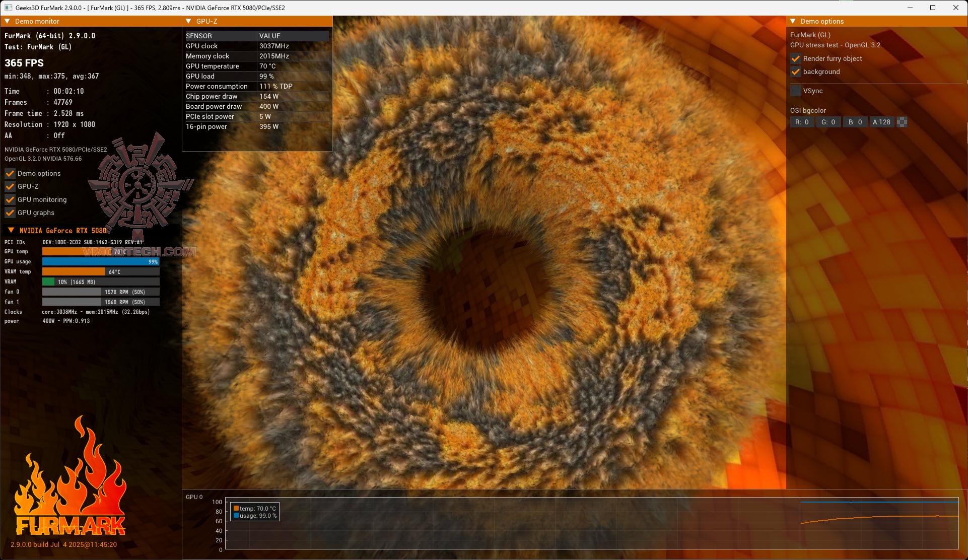968x560 pixels.
Task: Disable the background checkbox
Action: coord(796,72)
